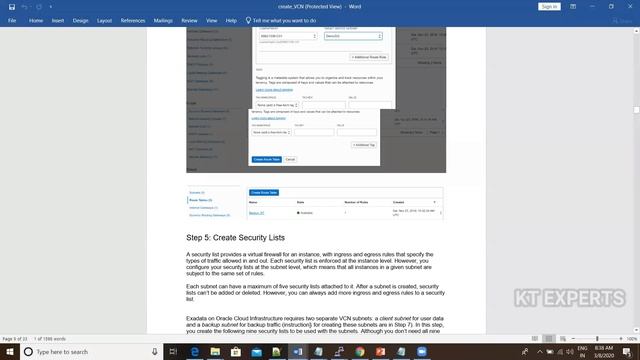Click the page count in status bar
Image resolution: width=640 pixels, height=360 pixels.
pyautogui.click(x=15, y=339)
